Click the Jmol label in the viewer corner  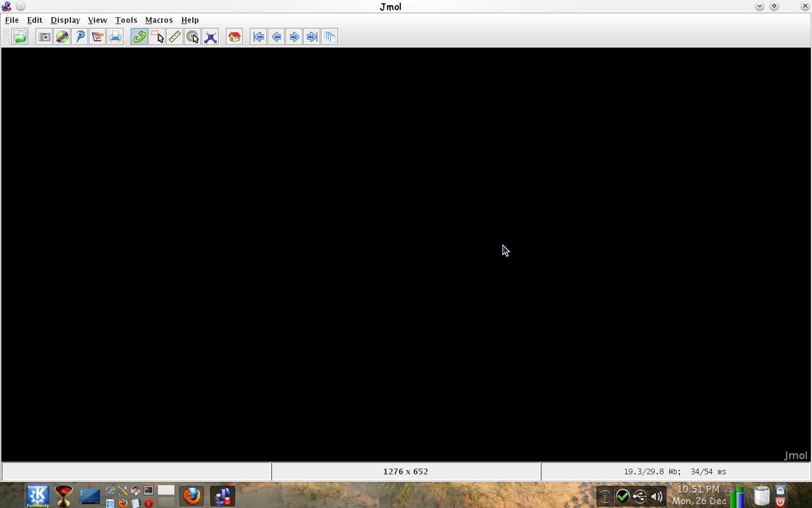[x=796, y=455]
